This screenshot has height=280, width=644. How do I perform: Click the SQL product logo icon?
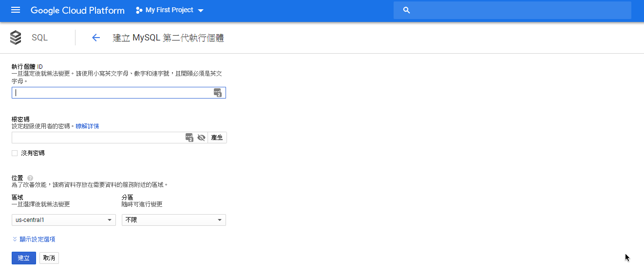pos(16,38)
